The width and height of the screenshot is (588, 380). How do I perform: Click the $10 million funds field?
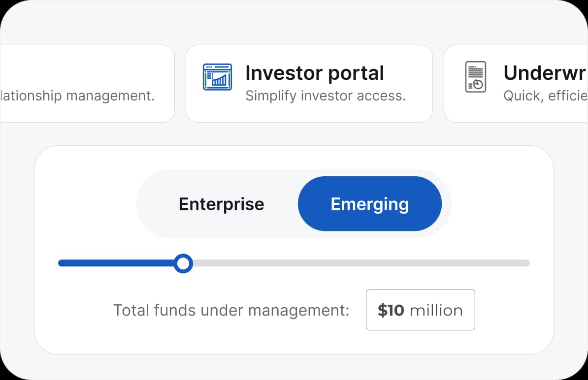pyautogui.click(x=420, y=310)
